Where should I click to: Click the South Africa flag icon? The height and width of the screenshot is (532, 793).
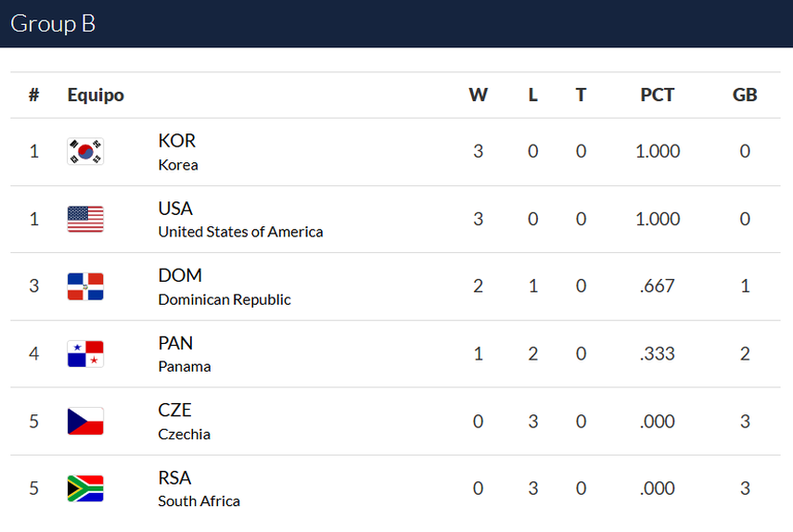(85, 488)
